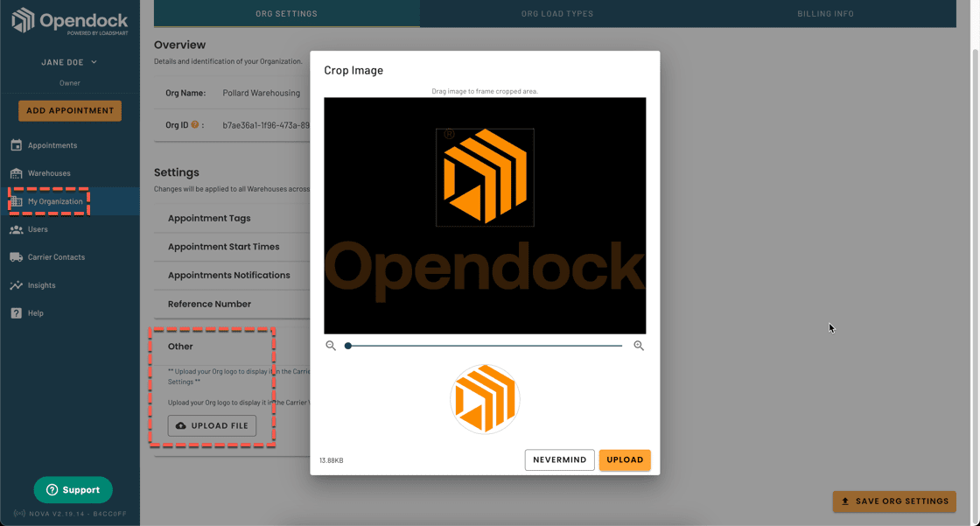This screenshot has height=526, width=980.
Task: Click the Warehouses building icon
Action: click(x=17, y=173)
